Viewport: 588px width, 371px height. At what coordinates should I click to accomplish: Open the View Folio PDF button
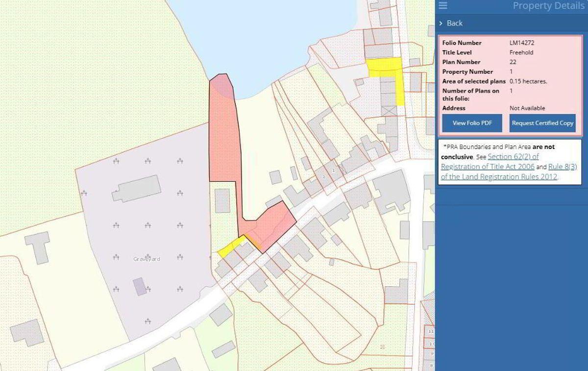tap(472, 123)
